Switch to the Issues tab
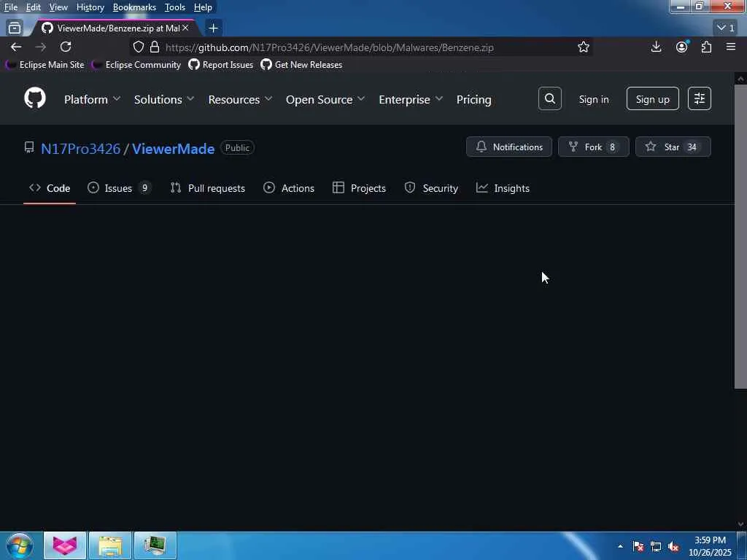Image resolution: width=747 pixels, height=560 pixels. tap(119, 188)
